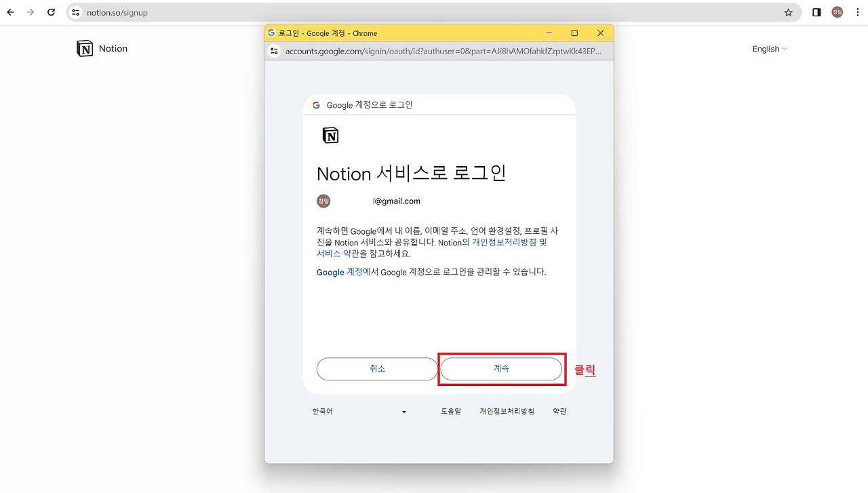Viewport: 868px width, 493px height.
Task: Click the browser forward arrow
Action: (x=31, y=12)
